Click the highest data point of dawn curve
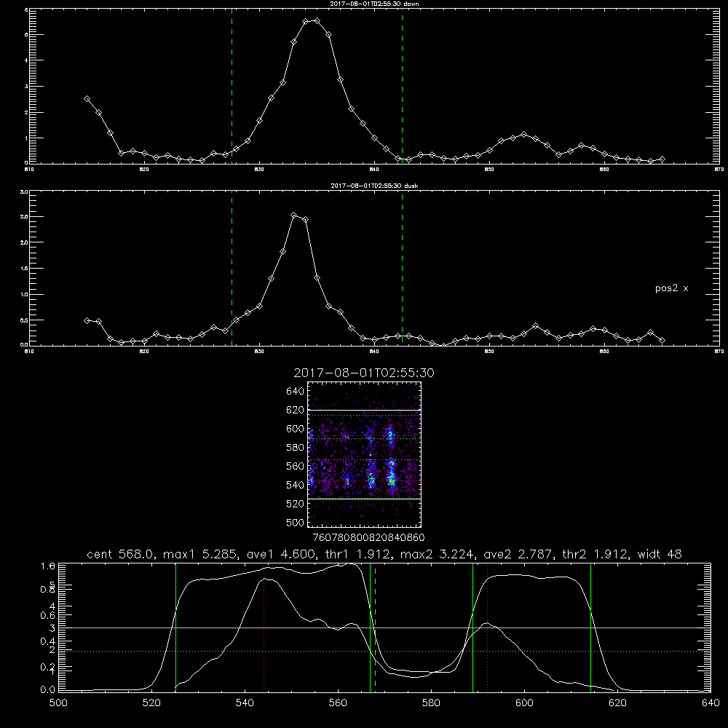The height and width of the screenshot is (728, 728). [x=317, y=21]
